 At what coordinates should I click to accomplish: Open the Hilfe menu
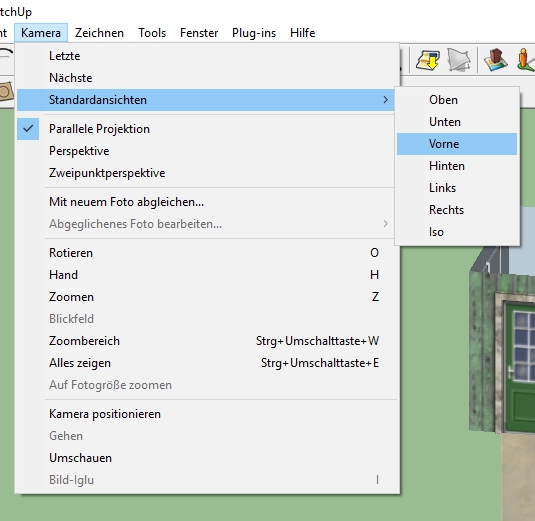[x=302, y=33]
